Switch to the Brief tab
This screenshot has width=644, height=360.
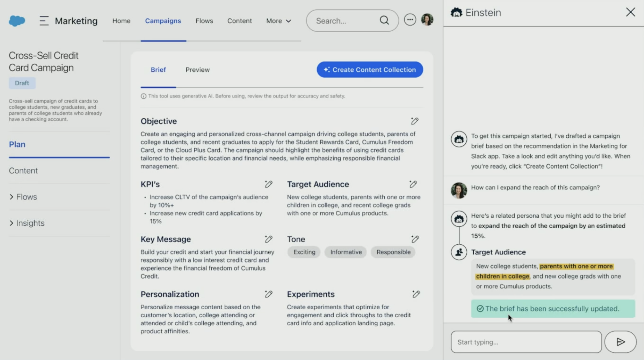coord(158,70)
